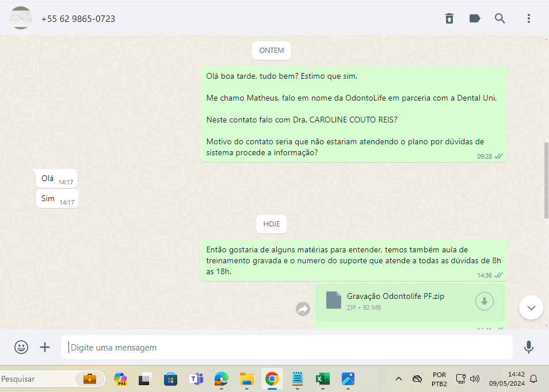Jump to latest messages with down chevron

[531, 308]
